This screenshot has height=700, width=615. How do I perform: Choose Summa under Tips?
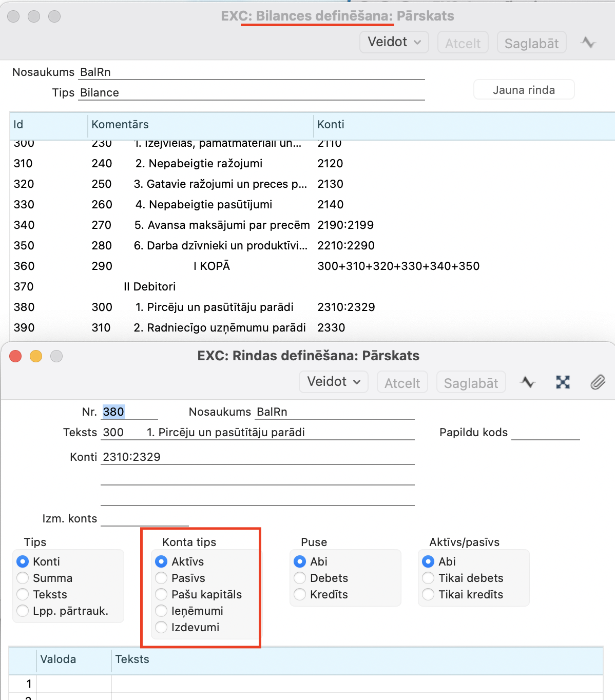pyautogui.click(x=23, y=578)
